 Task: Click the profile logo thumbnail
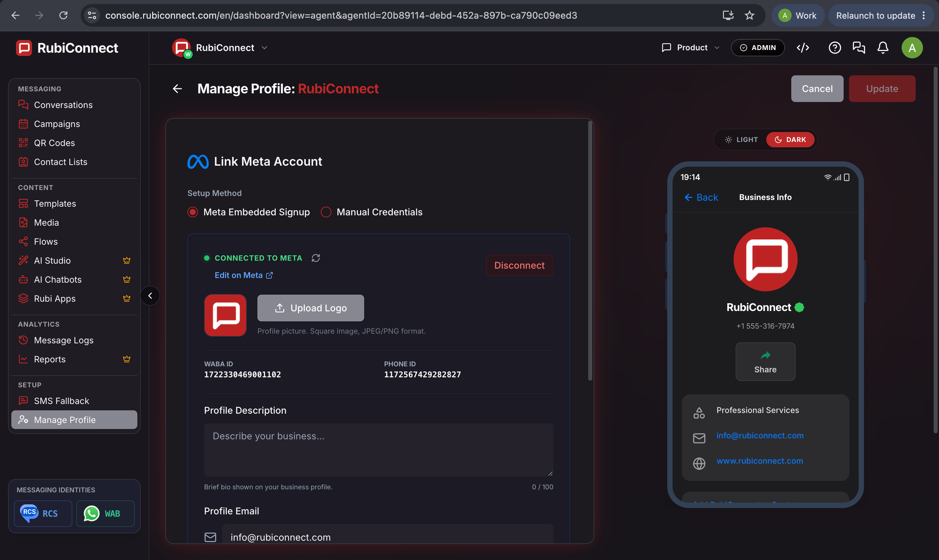click(225, 315)
